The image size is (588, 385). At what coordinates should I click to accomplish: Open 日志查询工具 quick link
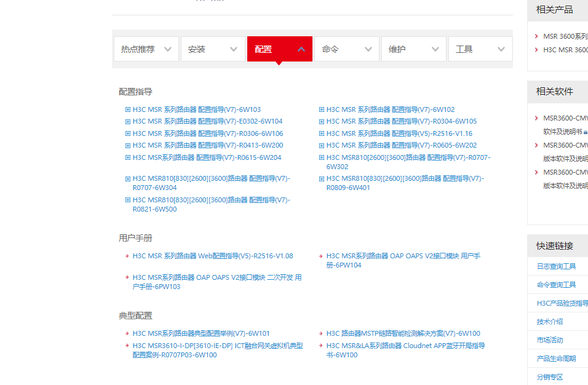[x=556, y=266]
